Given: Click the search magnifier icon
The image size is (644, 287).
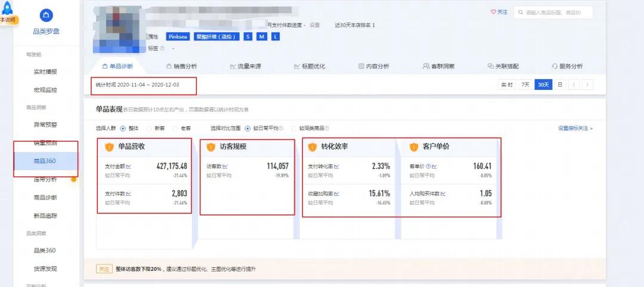Looking at the screenshot, I should click(x=521, y=13).
